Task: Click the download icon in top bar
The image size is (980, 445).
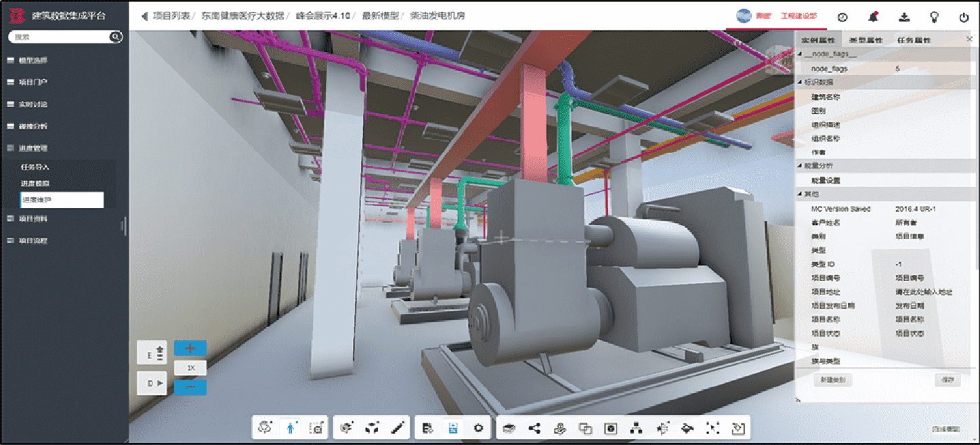Action: pos(903,17)
